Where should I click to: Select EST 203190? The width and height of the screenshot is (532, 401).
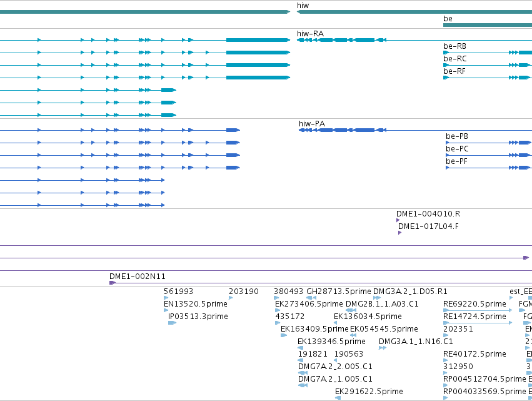pos(244,292)
